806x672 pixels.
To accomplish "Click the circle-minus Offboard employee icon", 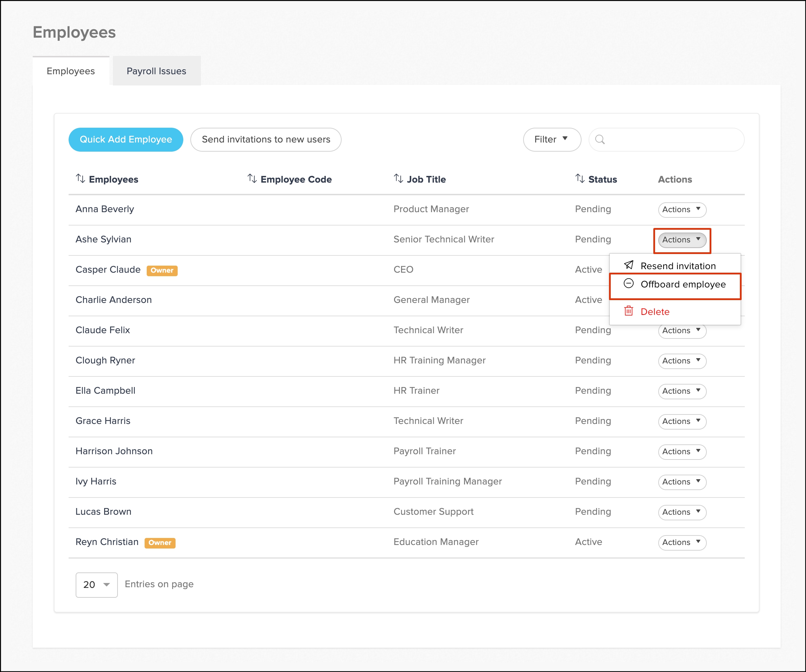I will point(629,284).
